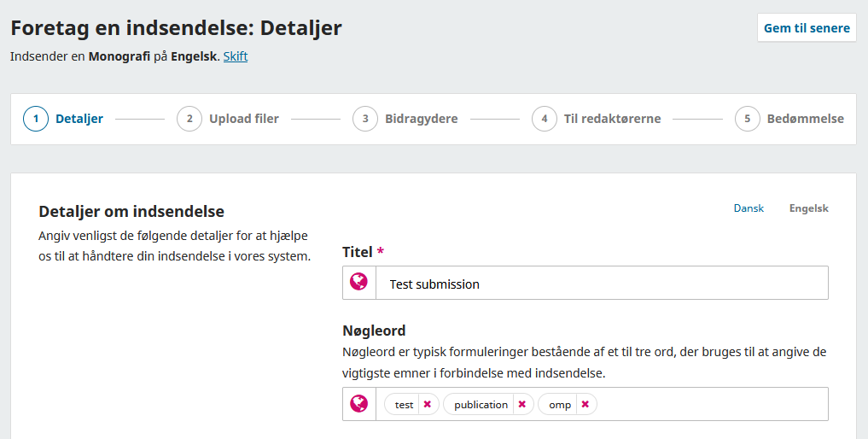
Task: Remove the 'test' keyword tag
Action: tap(428, 405)
